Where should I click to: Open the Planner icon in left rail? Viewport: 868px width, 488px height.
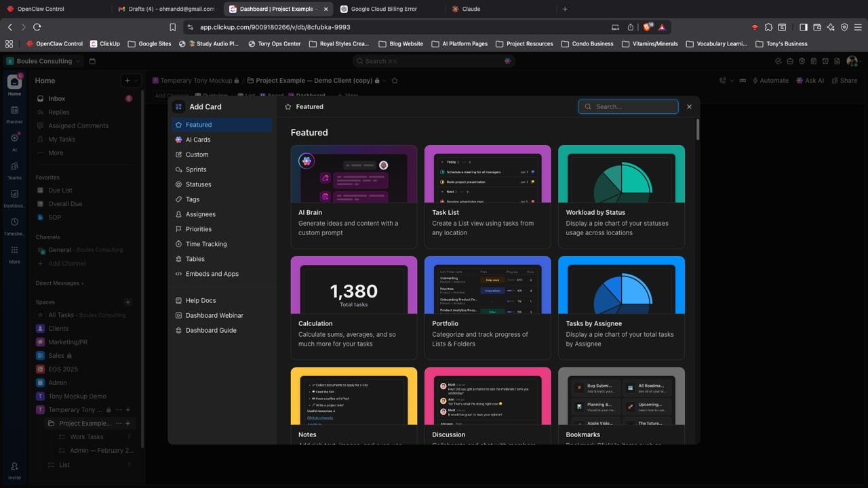(14, 113)
